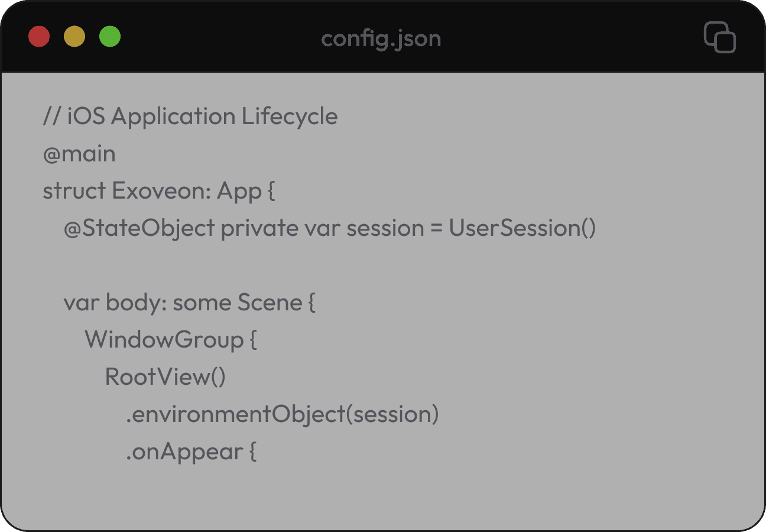This screenshot has width=766, height=532.
Task: Select the struct Exoveon declaration line
Action: pyautogui.click(x=158, y=190)
